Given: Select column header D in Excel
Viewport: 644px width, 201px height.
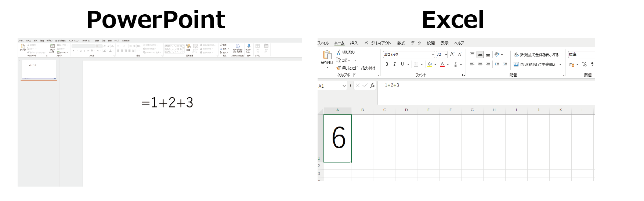Looking at the screenshot, I should (x=406, y=110).
